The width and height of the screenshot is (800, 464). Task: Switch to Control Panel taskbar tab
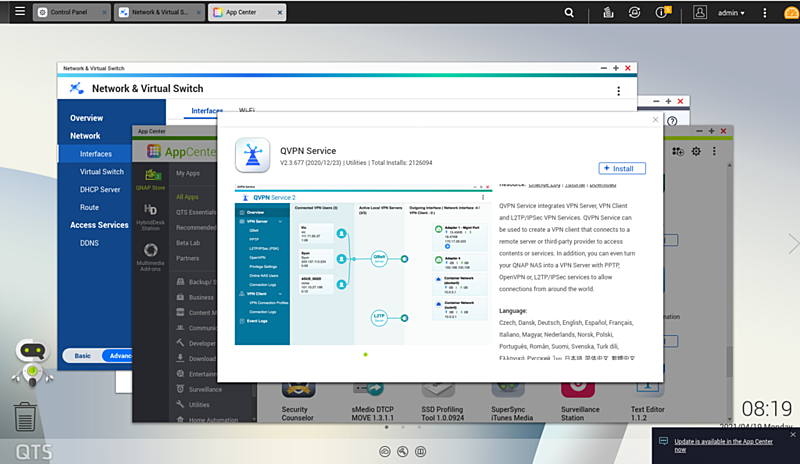pos(71,12)
